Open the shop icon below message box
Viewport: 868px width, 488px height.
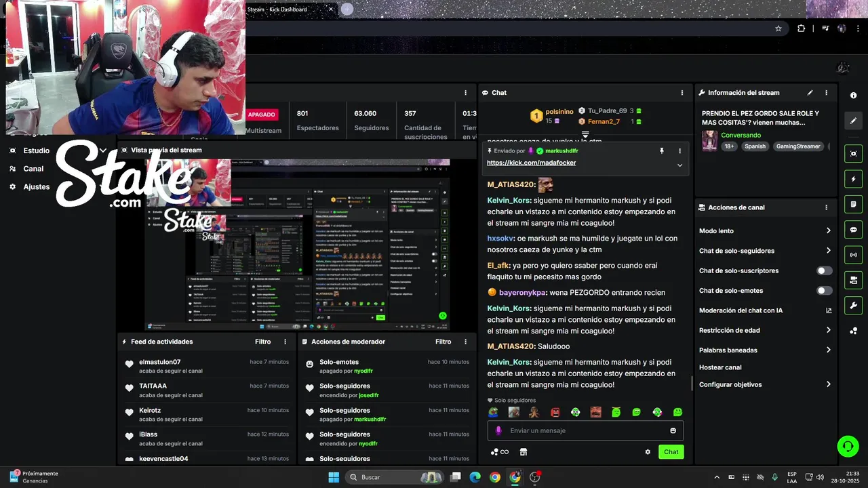tap(523, 452)
